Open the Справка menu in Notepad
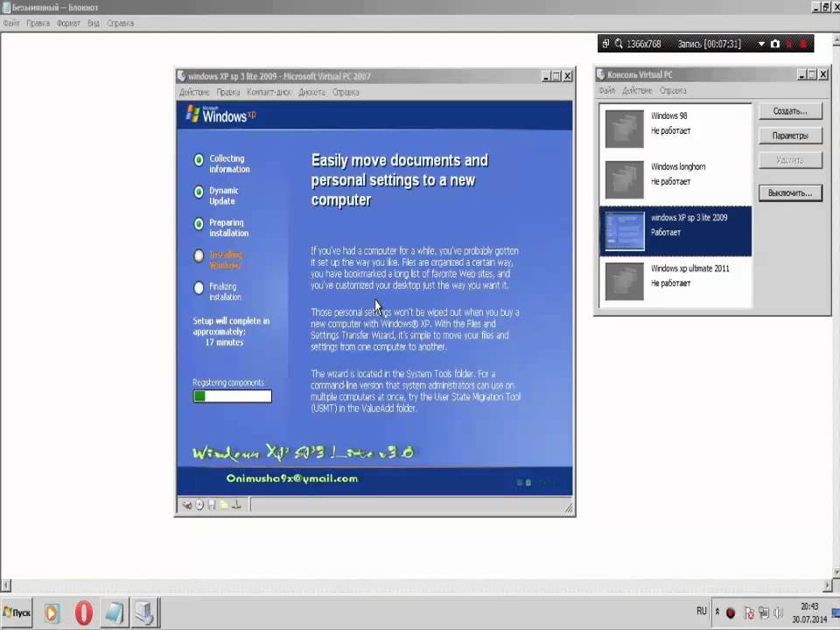This screenshot has width=840, height=630. point(121,23)
